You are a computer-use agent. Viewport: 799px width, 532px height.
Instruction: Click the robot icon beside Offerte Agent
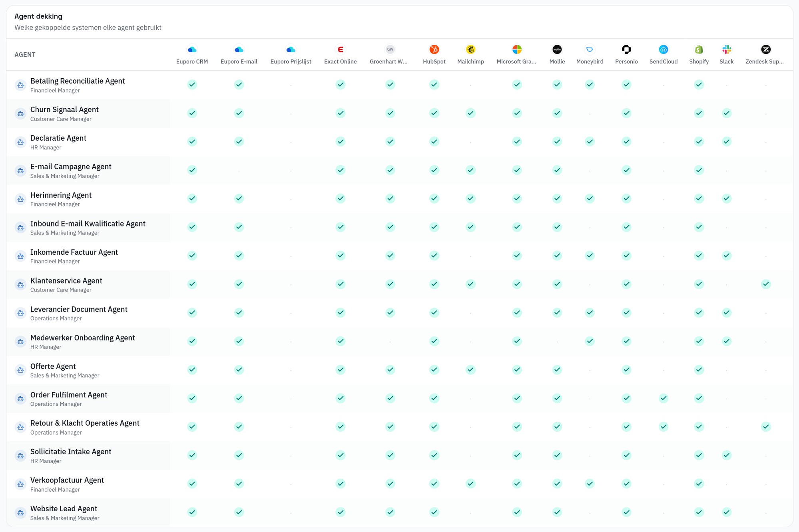coord(20,370)
